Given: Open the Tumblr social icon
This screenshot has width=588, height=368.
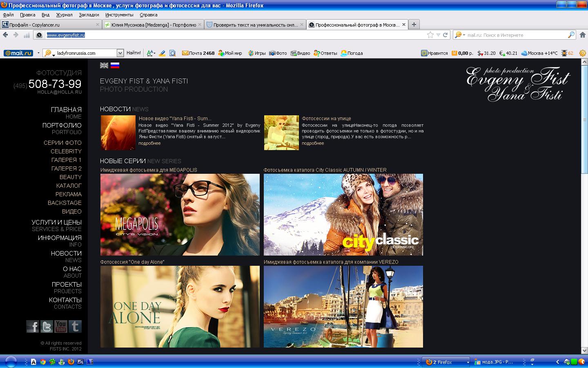Looking at the screenshot, I should (75, 326).
